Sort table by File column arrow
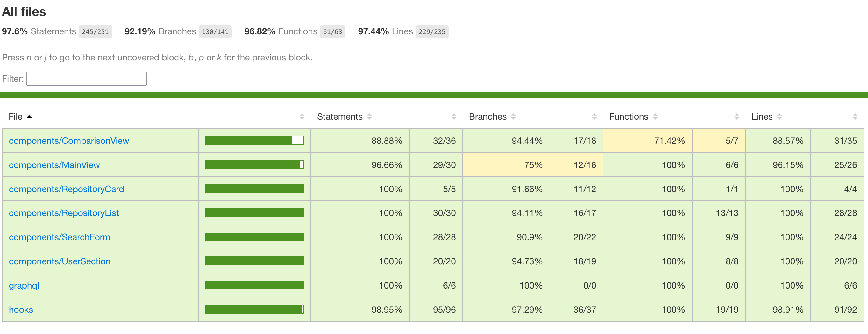 pos(29,116)
